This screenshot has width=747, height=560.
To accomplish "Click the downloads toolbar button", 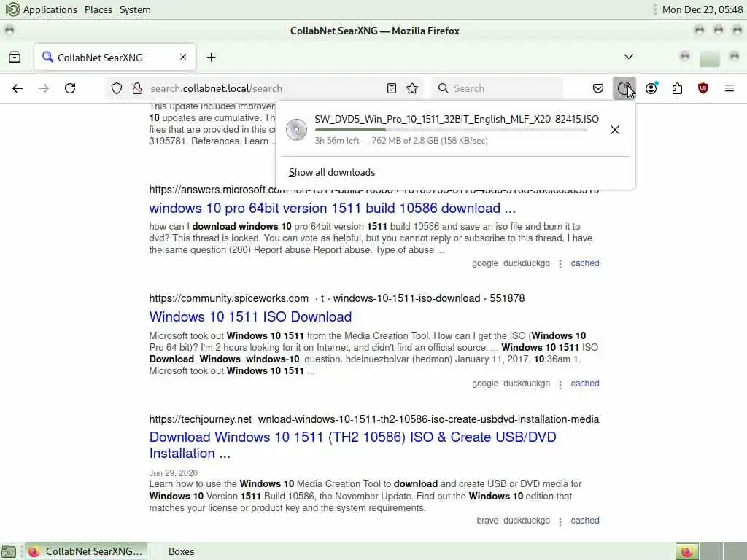I will click(x=624, y=88).
